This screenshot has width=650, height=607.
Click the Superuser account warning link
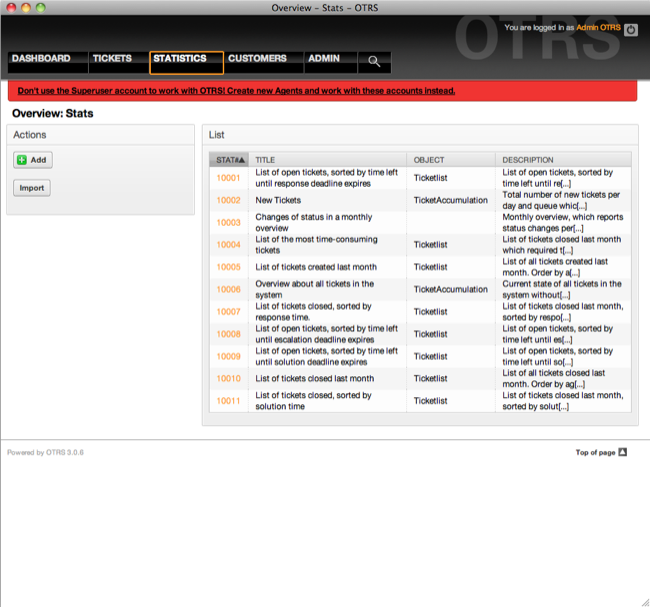[x=236, y=91]
